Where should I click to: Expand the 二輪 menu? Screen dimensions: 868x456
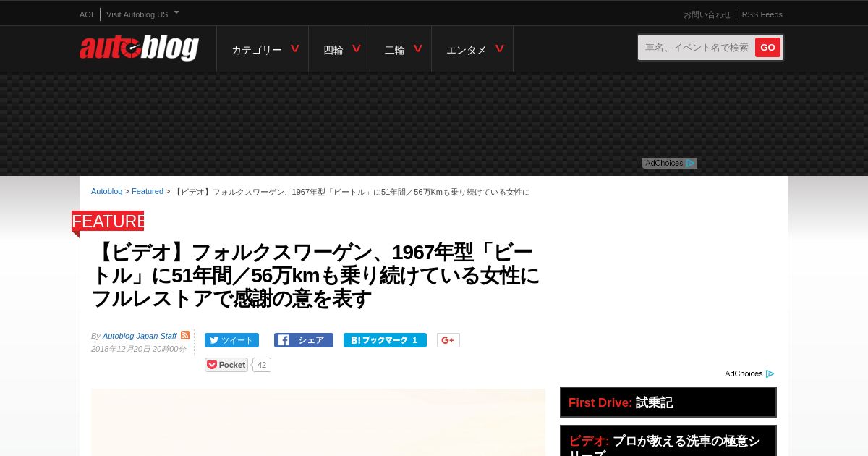pyautogui.click(x=401, y=49)
